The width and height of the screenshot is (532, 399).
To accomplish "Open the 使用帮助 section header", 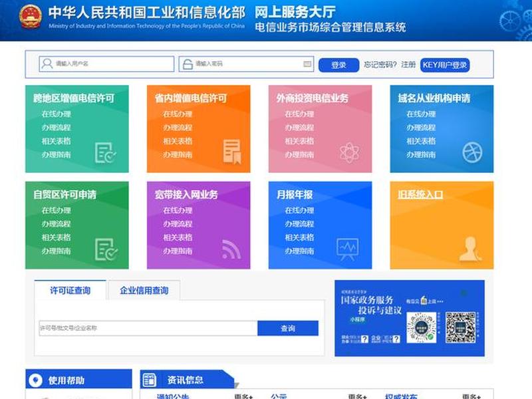I will pos(78,379).
